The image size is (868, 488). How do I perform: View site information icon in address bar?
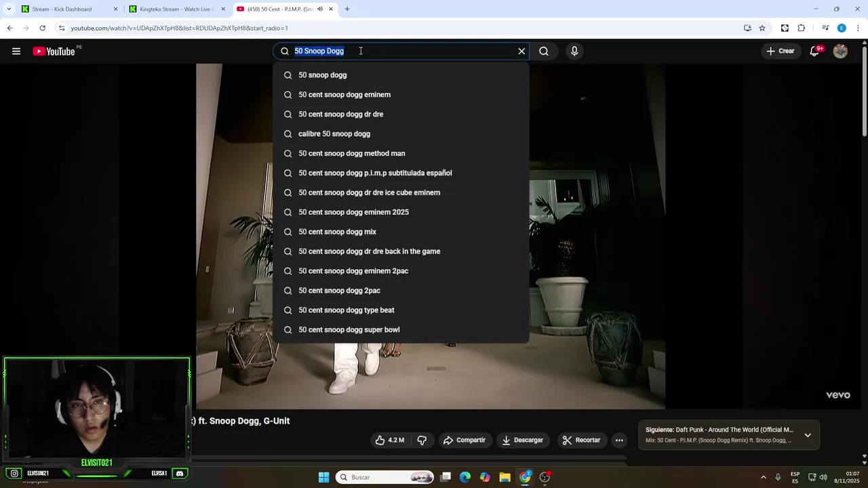pos(62,28)
